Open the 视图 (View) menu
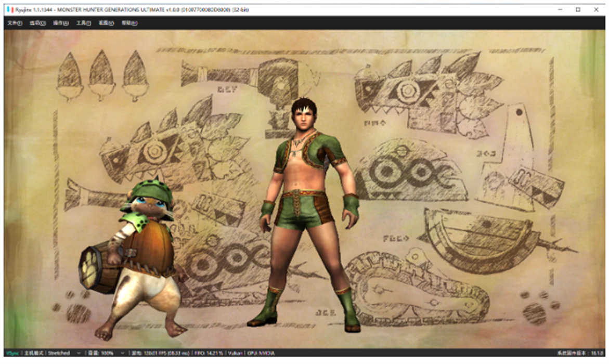 click(106, 23)
